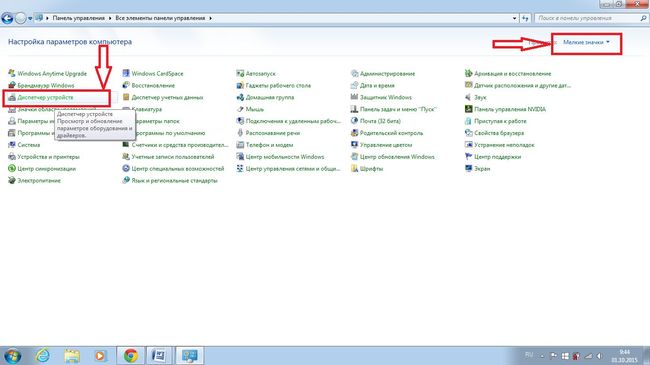This screenshot has width=650, height=365.
Task: Open Управление цветом link
Action: click(x=386, y=145)
